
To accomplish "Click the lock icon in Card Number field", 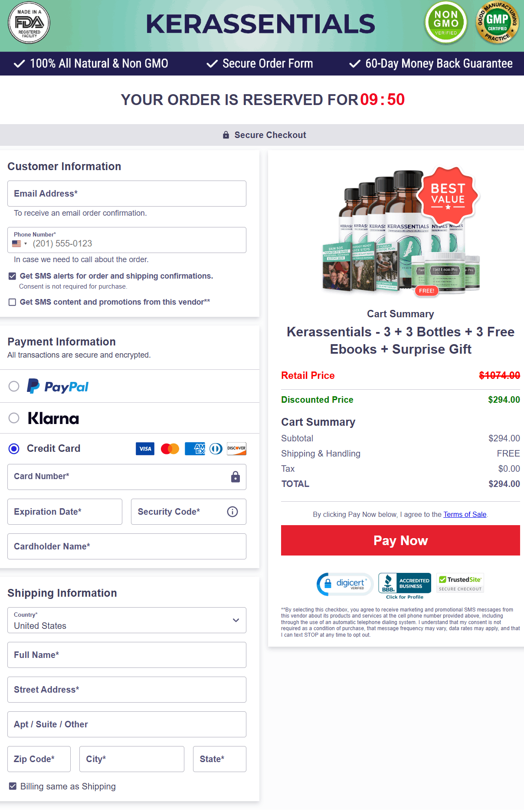I will point(236,477).
